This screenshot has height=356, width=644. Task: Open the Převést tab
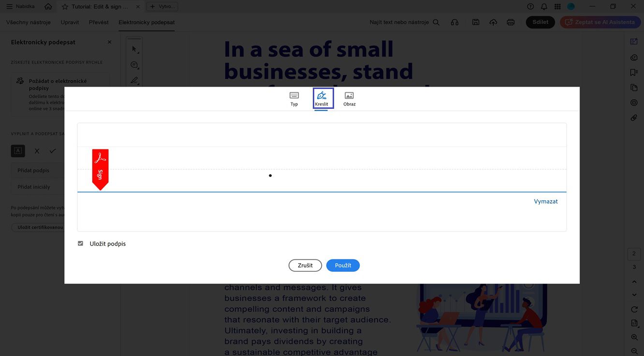click(x=99, y=22)
